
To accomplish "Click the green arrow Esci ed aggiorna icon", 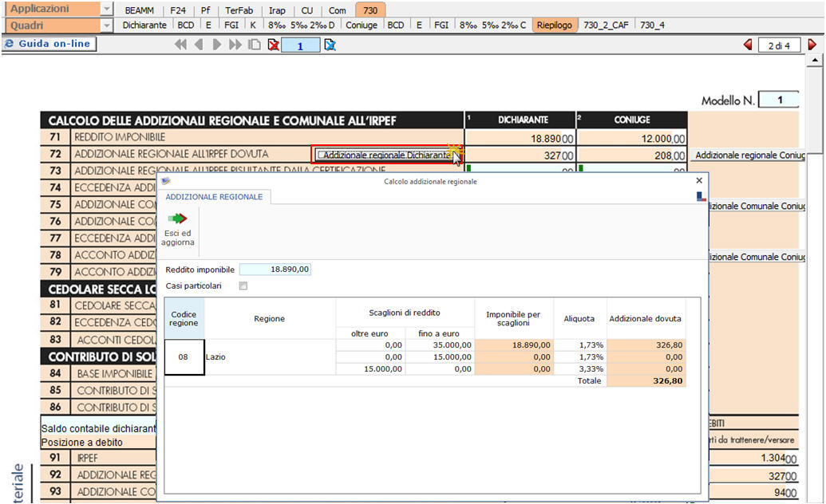I will (x=177, y=218).
